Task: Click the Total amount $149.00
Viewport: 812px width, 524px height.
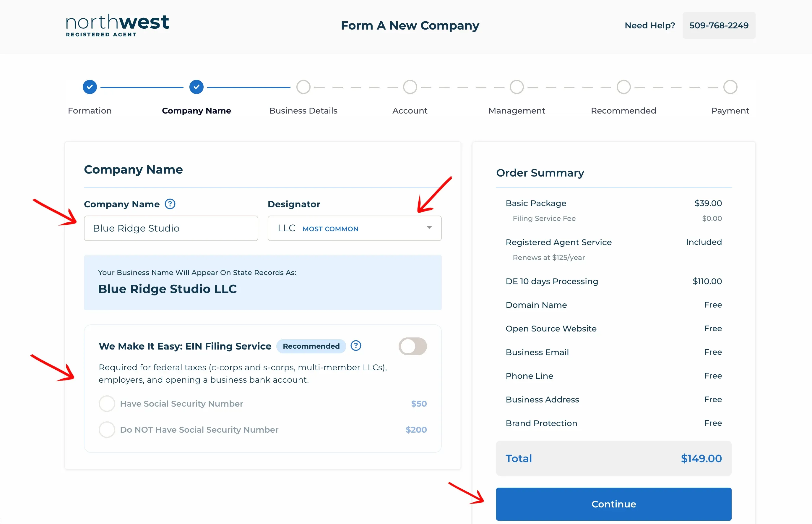Action: 701,459
